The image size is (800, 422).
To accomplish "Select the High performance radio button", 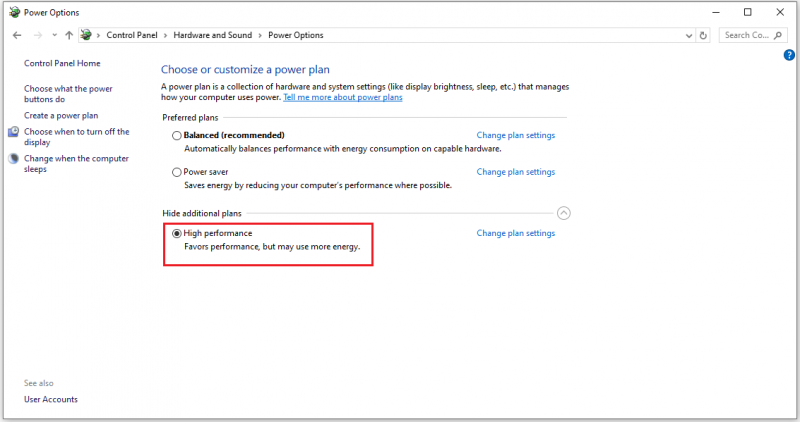I will pyautogui.click(x=177, y=234).
